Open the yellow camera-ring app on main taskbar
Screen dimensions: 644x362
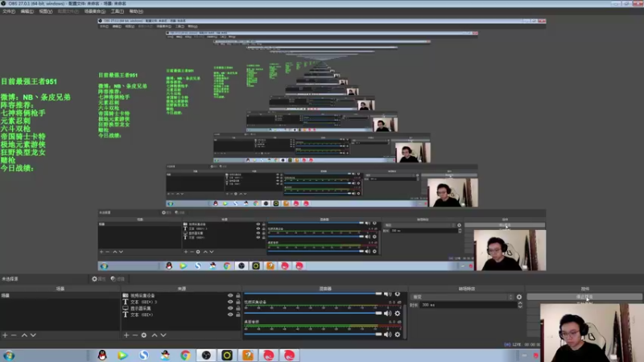coord(227,356)
